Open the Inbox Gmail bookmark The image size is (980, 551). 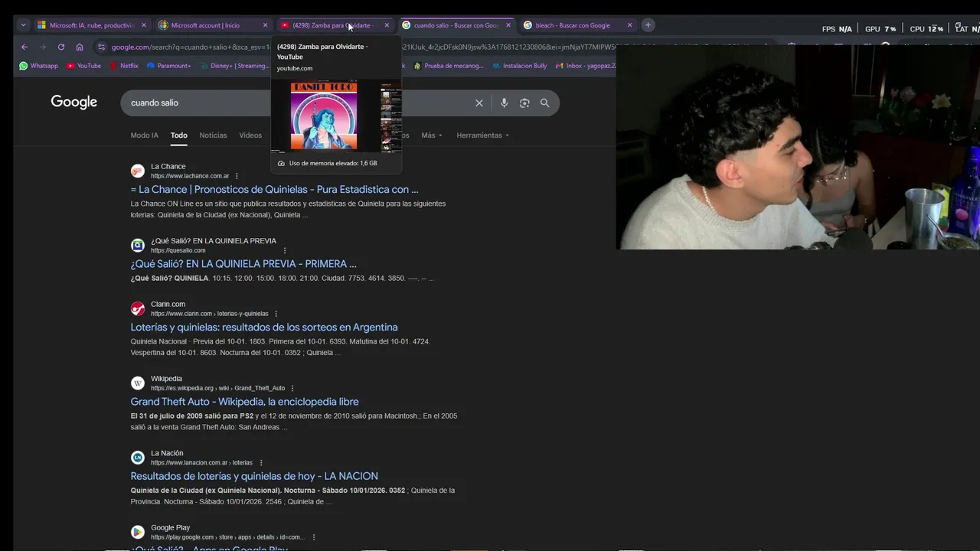586,66
